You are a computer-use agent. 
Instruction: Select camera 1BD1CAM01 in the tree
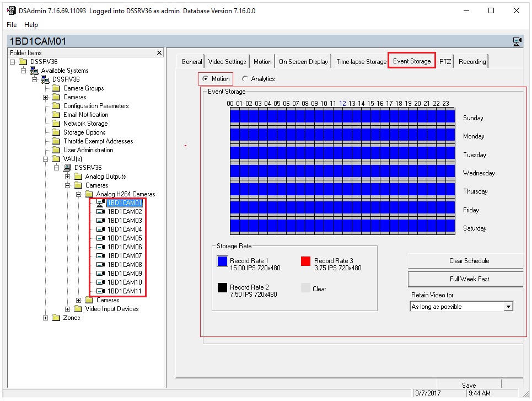coord(124,202)
